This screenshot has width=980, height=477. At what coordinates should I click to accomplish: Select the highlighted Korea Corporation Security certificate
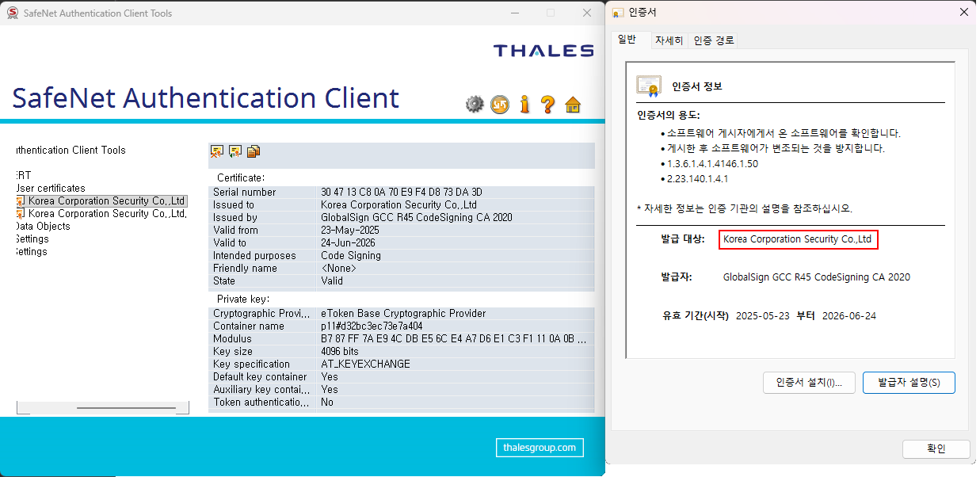pyautogui.click(x=106, y=201)
